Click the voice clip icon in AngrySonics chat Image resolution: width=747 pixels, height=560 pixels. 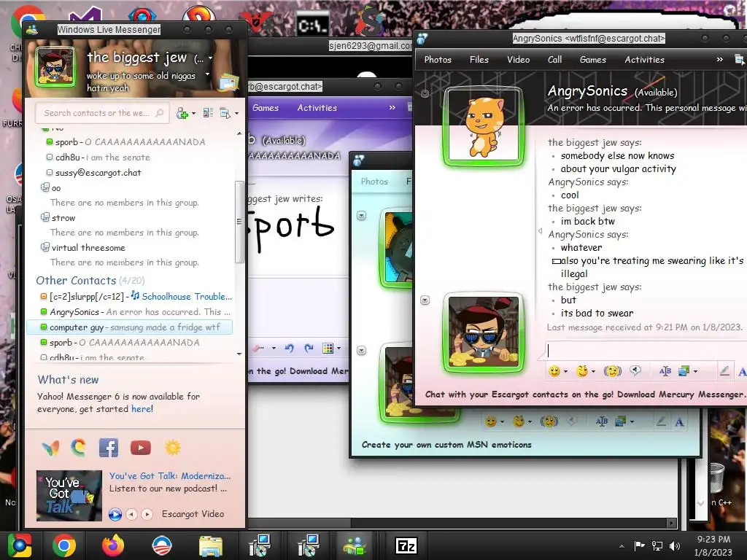(x=635, y=371)
